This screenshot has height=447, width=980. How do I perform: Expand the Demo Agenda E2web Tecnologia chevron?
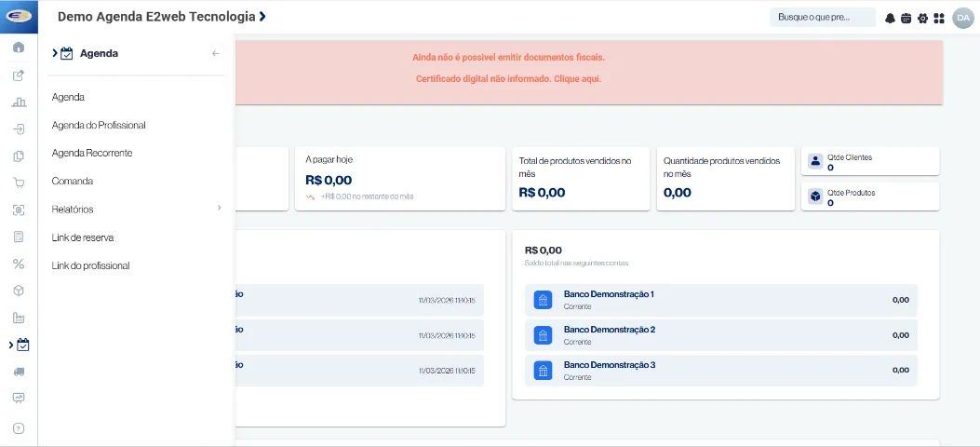(262, 16)
